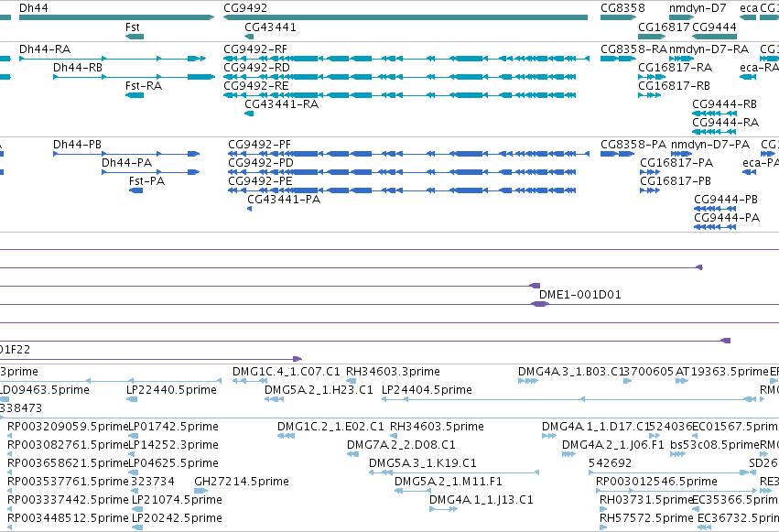Select the Dh44 gene bar
Image resolution: width=779 pixels, height=532 pixels.
click(117, 17)
